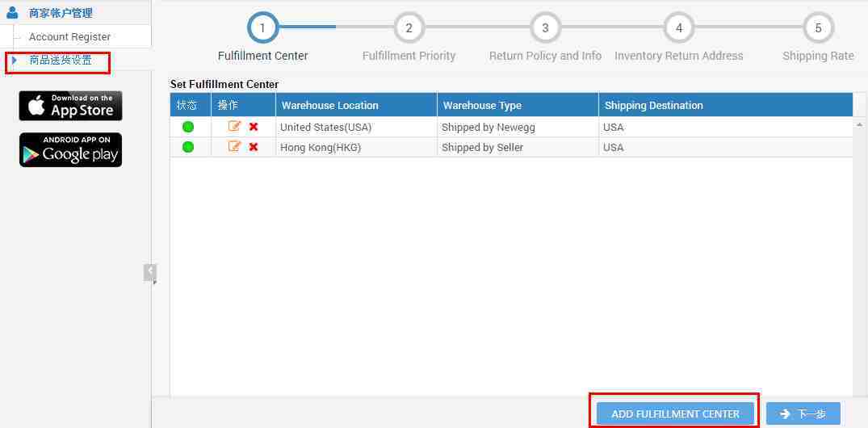Edit the Hong Kong warehouse row

[235, 147]
